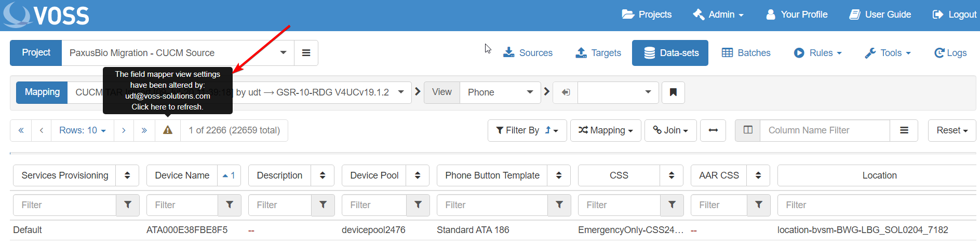The height and width of the screenshot is (245, 980).
Task: Open the Join dropdown menu
Action: tap(670, 130)
